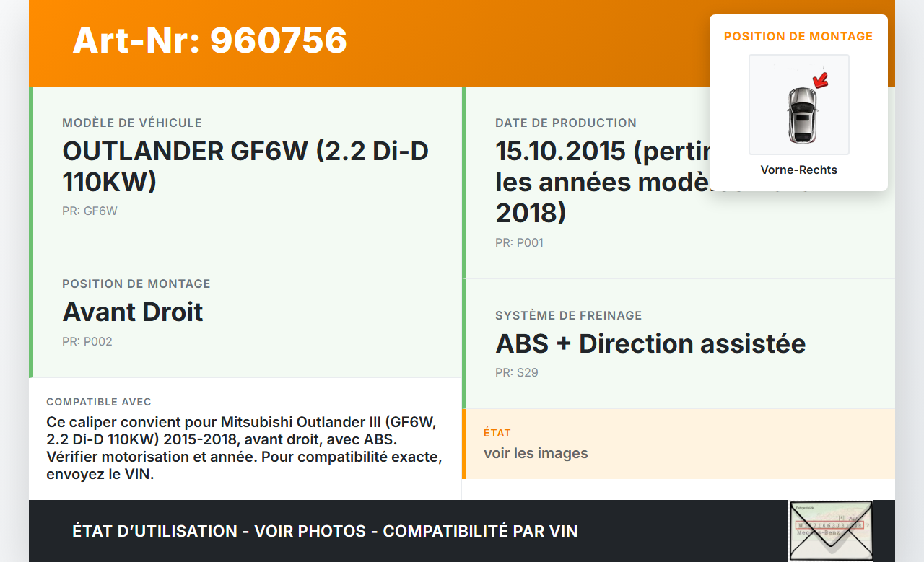Click the Vorne-Rechts label under the car

point(798,170)
